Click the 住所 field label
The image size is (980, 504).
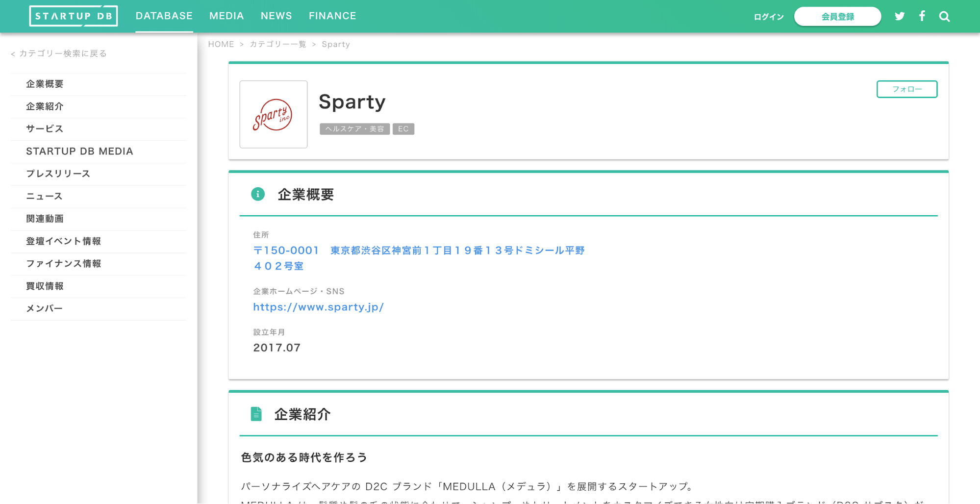pyautogui.click(x=261, y=235)
